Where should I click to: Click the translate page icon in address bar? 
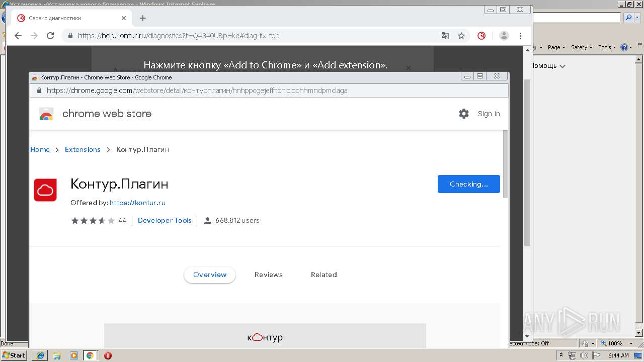445,36
